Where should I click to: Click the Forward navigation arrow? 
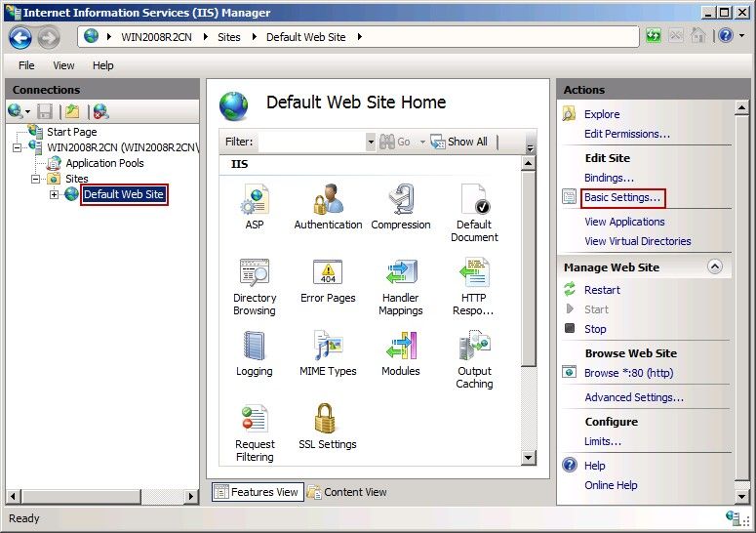(x=49, y=37)
